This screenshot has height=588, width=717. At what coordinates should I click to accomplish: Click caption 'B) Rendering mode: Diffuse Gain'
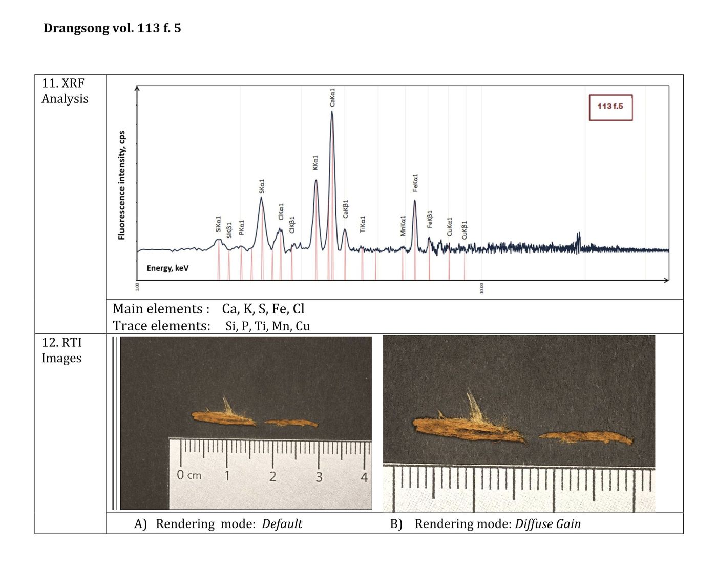pos(486,524)
